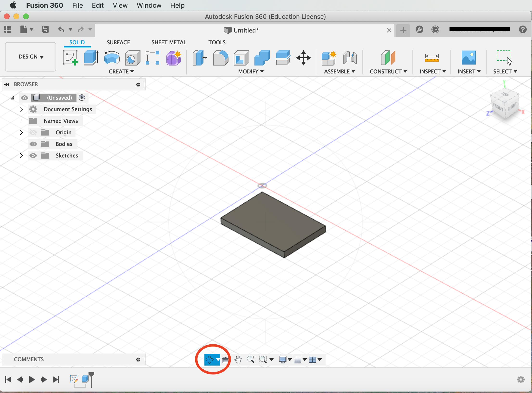Select the sketch feature in timeline
532x393 pixels.
pyautogui.click(x=74, y=379)
